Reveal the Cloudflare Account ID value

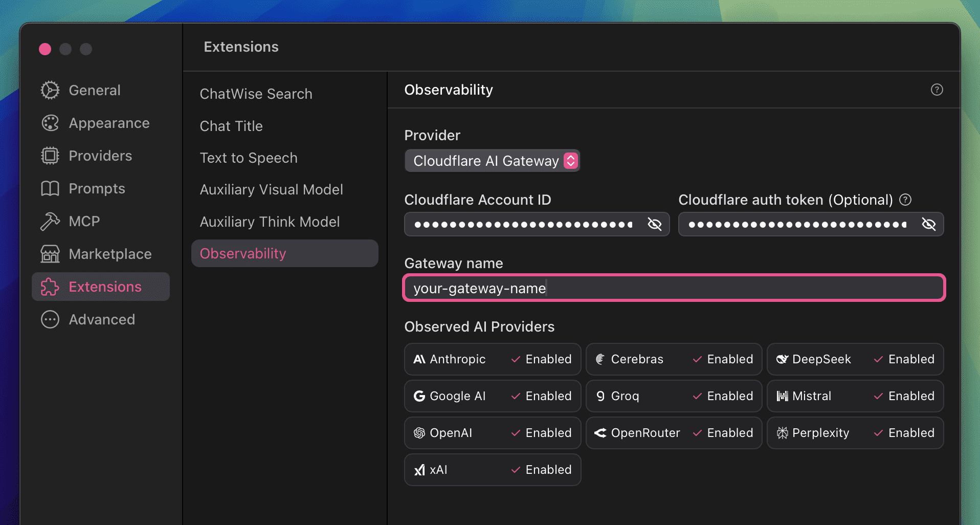pos(655,224)
